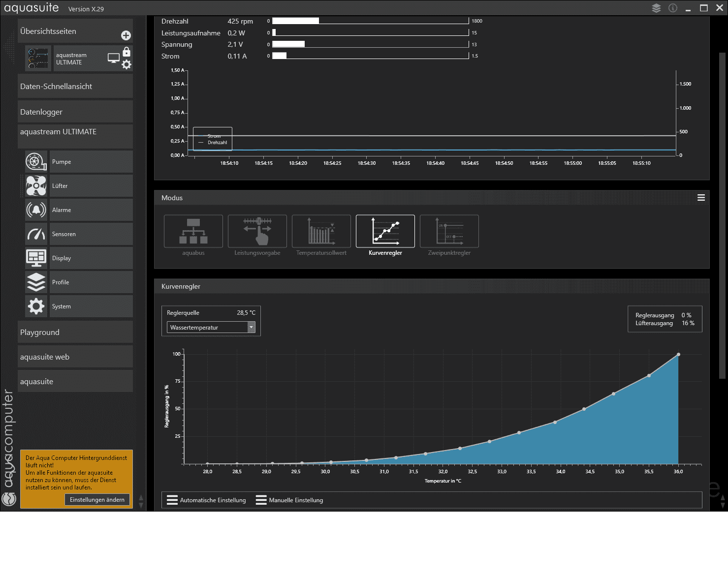
Task: Click the Leistungsaufnahme 0,2 W value
Action: 236,33
